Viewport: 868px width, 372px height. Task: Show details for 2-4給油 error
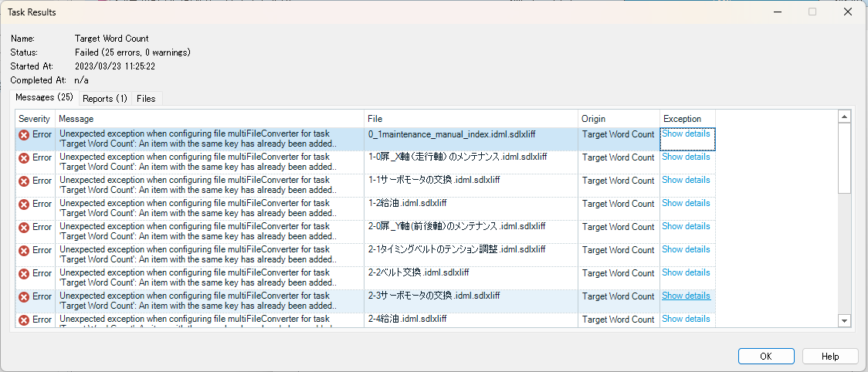pos(686,319)
